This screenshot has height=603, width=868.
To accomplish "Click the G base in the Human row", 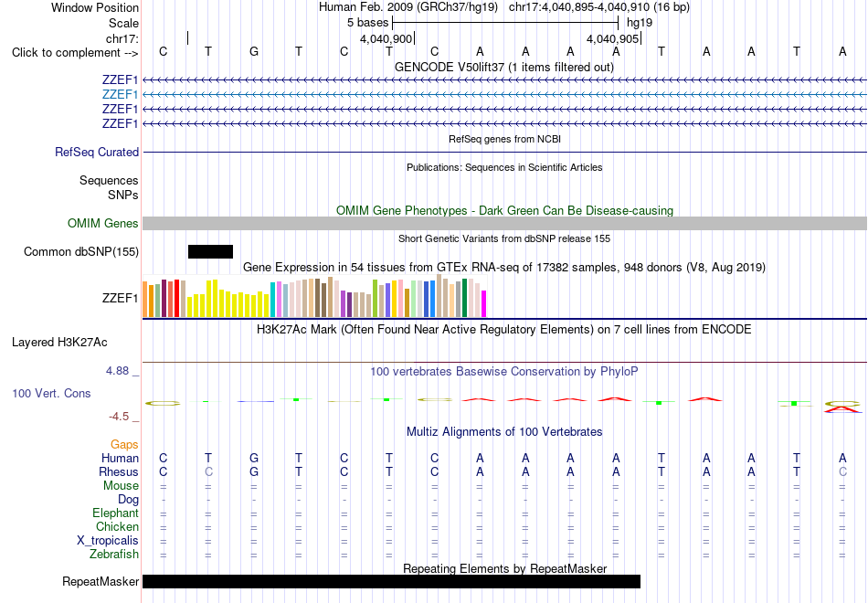I will (253, 458).
